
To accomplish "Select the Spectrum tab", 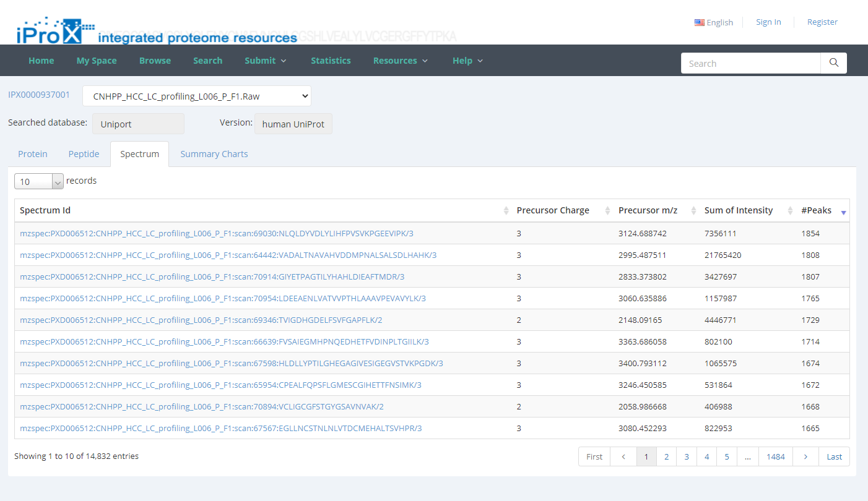I will pos(139,154).
